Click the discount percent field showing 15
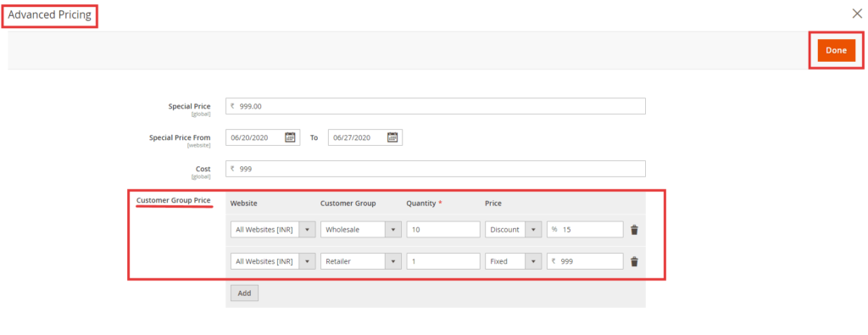 coord(585,230)
